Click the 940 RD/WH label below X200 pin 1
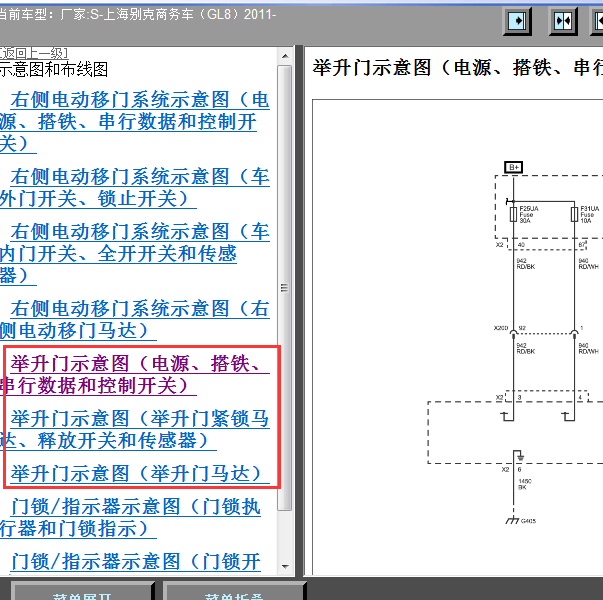The image size is (603, 600). point(588,348)
